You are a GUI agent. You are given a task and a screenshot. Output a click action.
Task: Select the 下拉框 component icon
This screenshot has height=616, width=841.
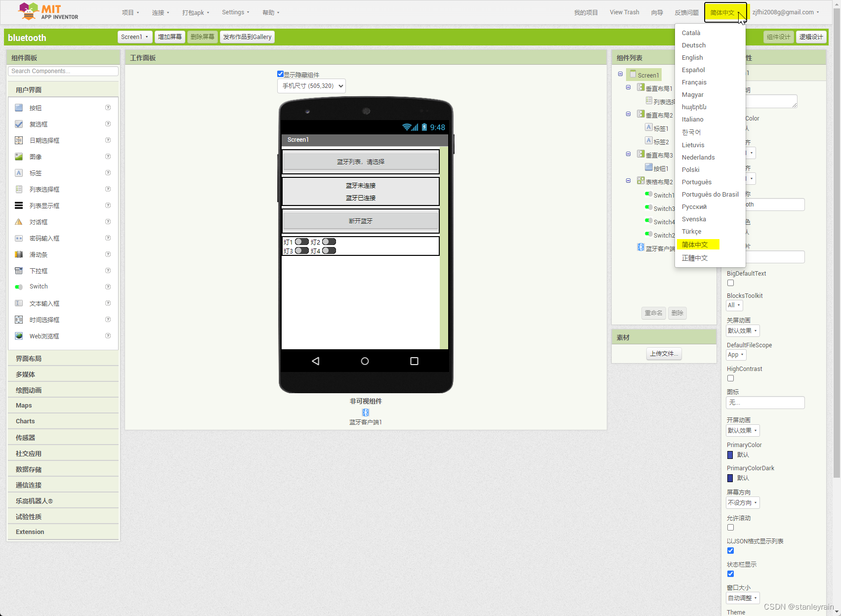[x=19, y=271]
